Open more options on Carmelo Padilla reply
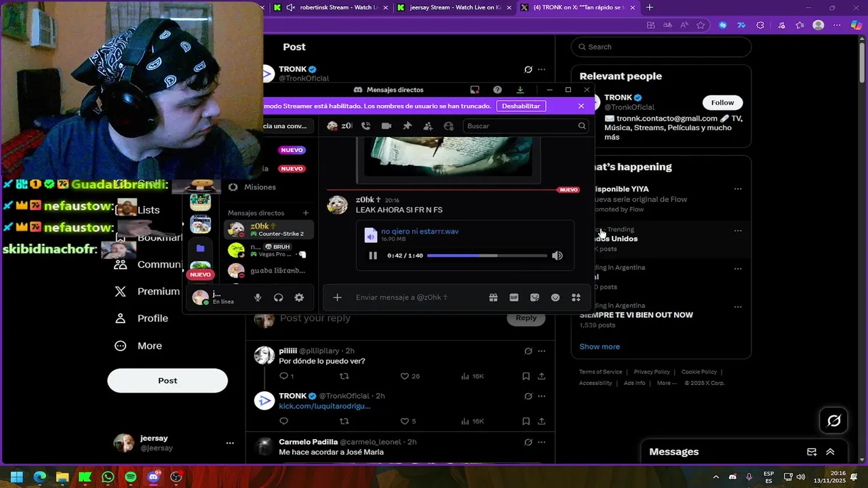 (x=541, y=443)
